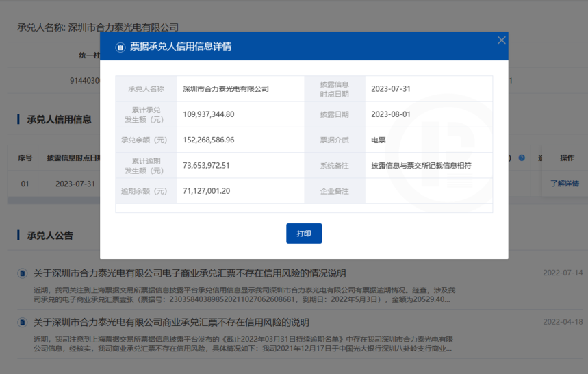Click the document icon beside the 2022-07-14 announcement

point(23,273)
